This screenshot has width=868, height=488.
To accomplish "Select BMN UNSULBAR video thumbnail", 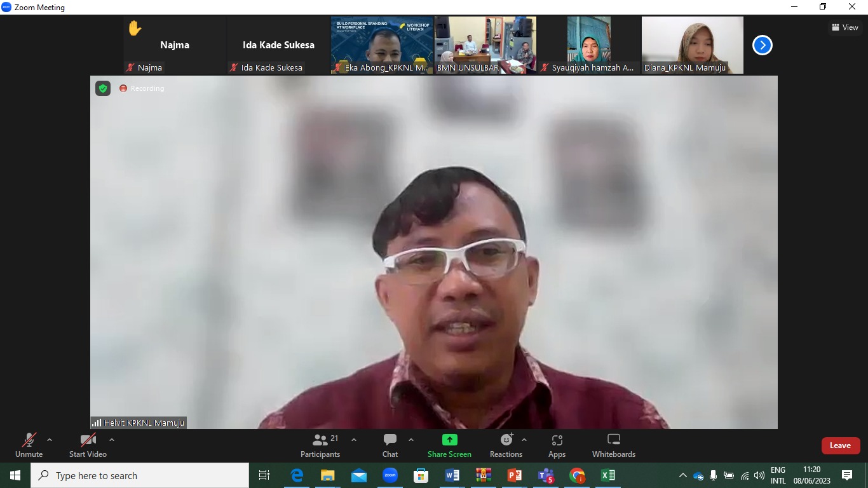I will click(485, 45).
